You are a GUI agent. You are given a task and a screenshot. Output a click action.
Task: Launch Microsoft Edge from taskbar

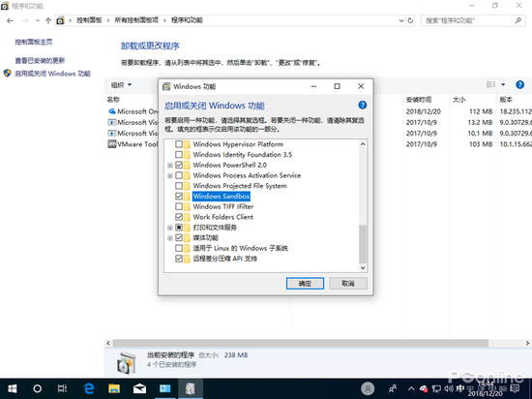pos(89,388)
